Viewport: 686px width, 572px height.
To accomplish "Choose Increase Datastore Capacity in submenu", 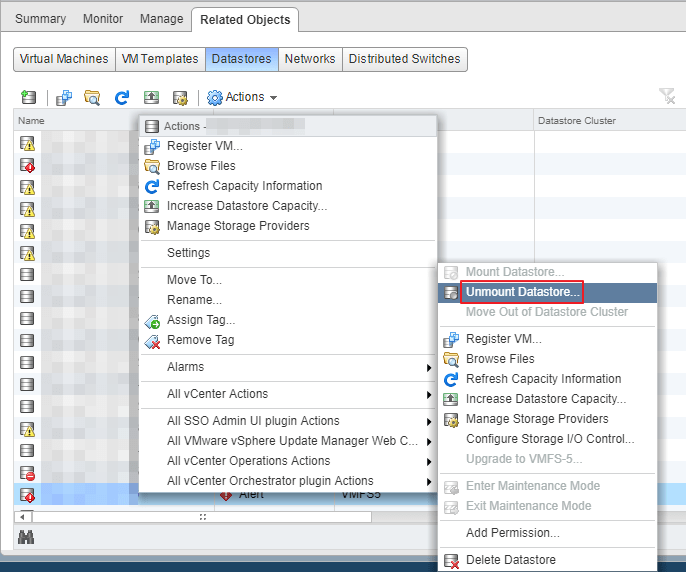I will coord(547,399).
